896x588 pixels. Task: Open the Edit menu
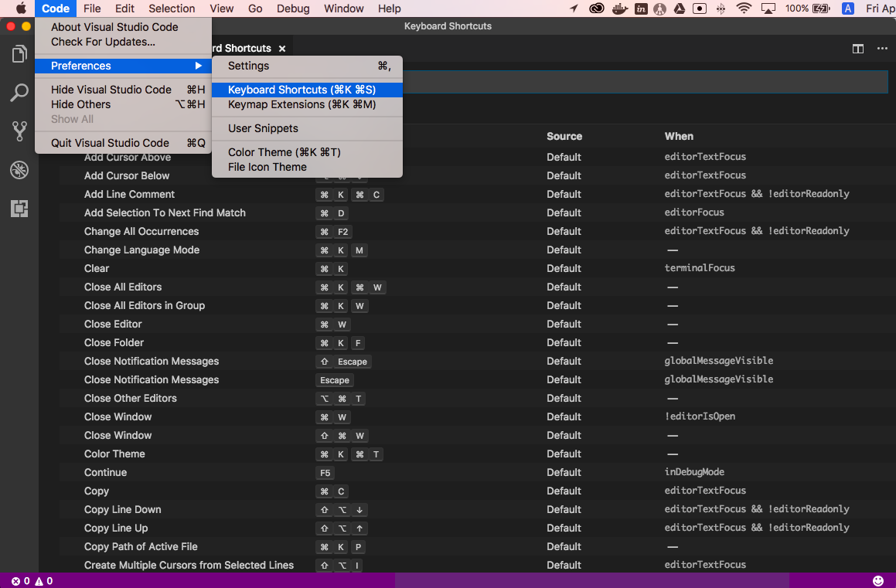tap(124, 8)
